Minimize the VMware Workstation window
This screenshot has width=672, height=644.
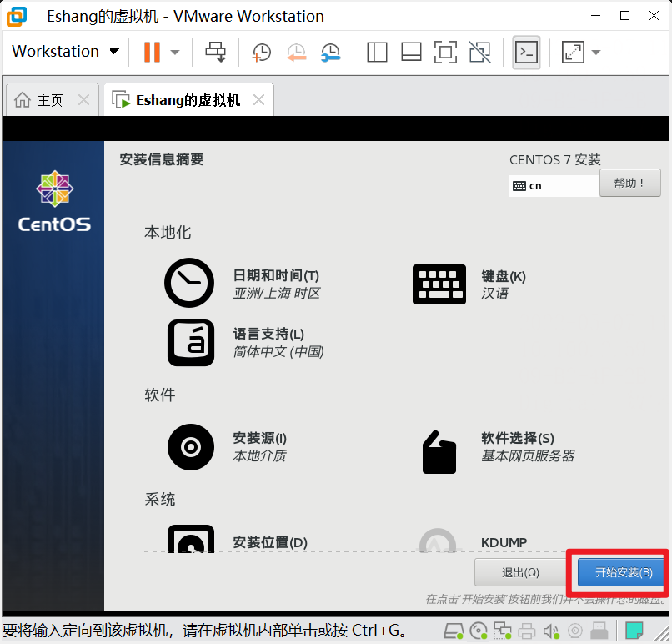click(596, 16)
